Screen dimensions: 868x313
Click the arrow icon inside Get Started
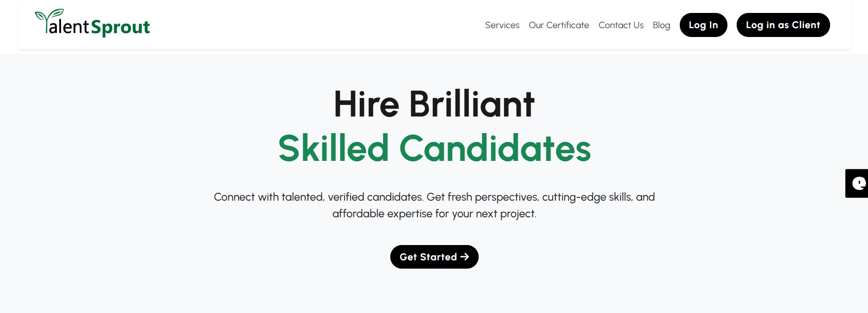[466, 257]
